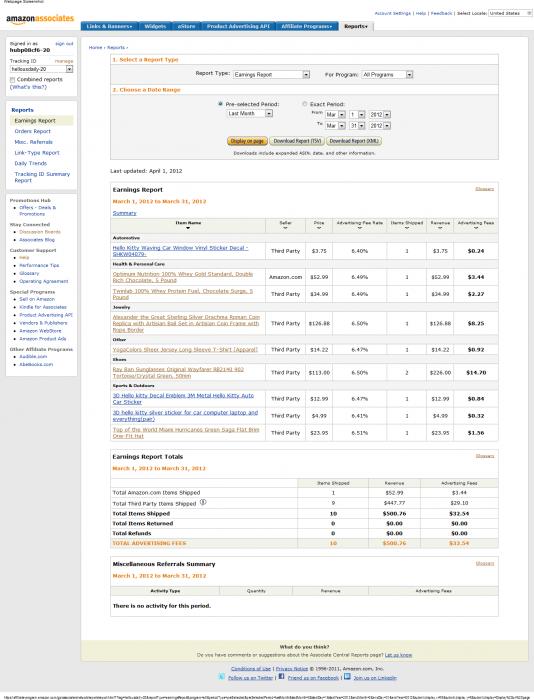Viewport: 534px width, 700px height.
Task: Click Account Settings at top
Action: click(392, 13)
